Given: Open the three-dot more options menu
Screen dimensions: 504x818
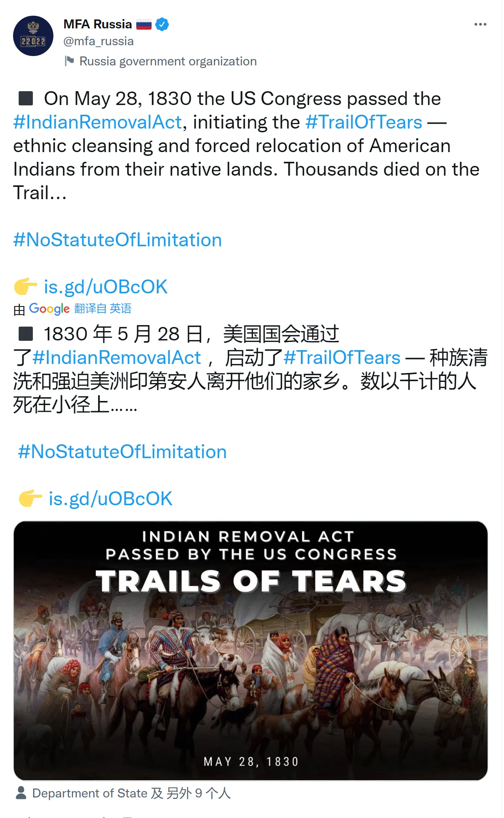Looking at the screenshot, I should click(x=480, y=24).
